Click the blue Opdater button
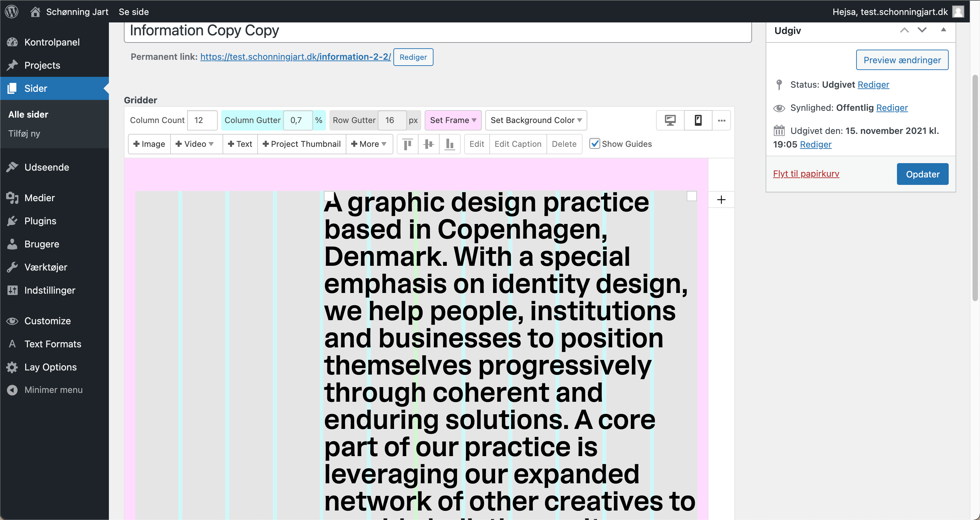 click(922, 174)
